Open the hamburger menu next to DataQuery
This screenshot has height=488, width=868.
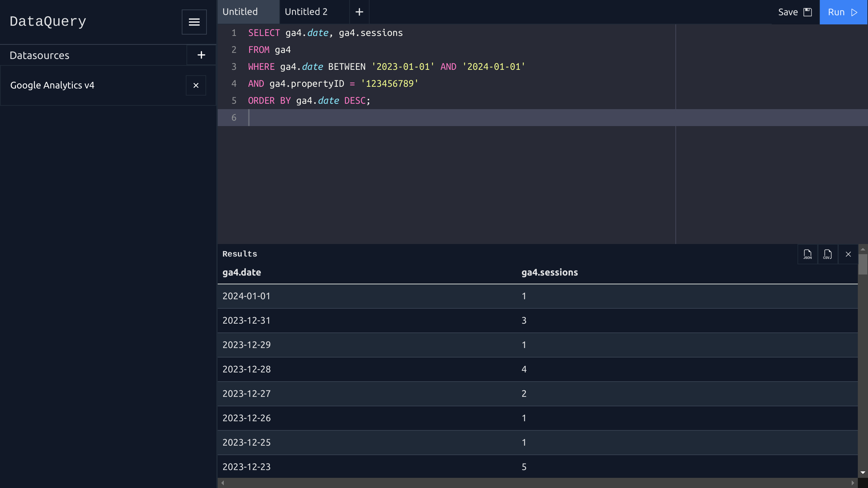pos(194,22)
